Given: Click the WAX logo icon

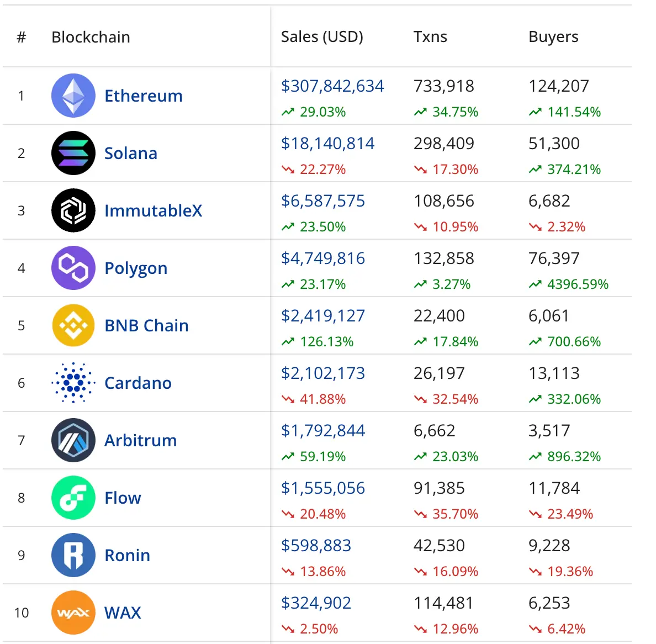Looking at the screenshot, I should tap(73, 613).
